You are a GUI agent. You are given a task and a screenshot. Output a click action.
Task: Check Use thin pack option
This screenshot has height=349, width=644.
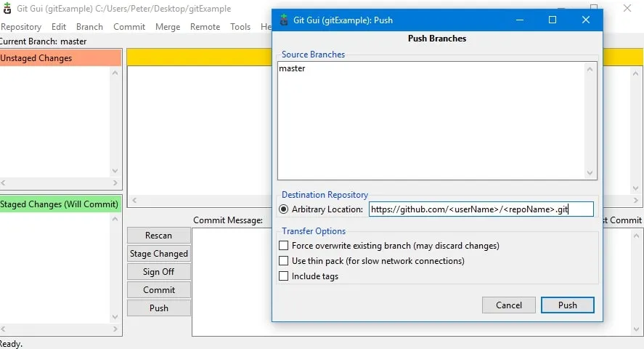283,260
